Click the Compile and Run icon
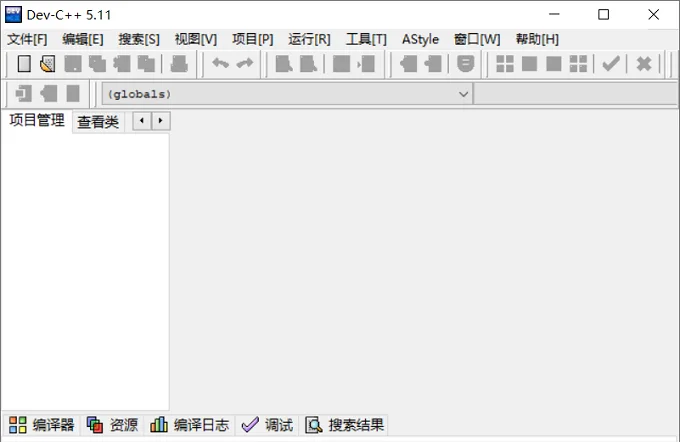Screen dimensions: 680x442 click(x=553, y=64)
